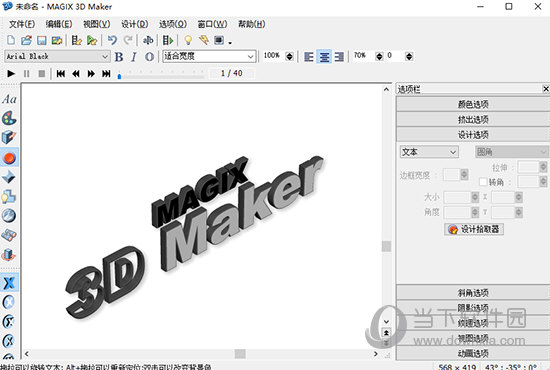Click the Open file folder icon

(26, 40)
